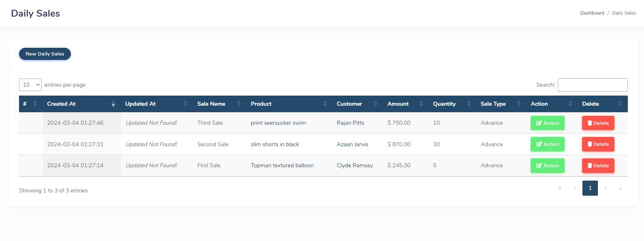Click sort arrows on Updated At column
The image size is (644, 241).
[185, 104]
